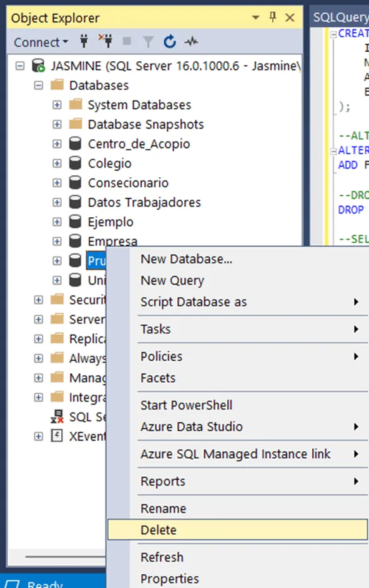Open the Connect dropdown menu
Image resolution: width=369 pixels, height=588 pixels.
39,41
